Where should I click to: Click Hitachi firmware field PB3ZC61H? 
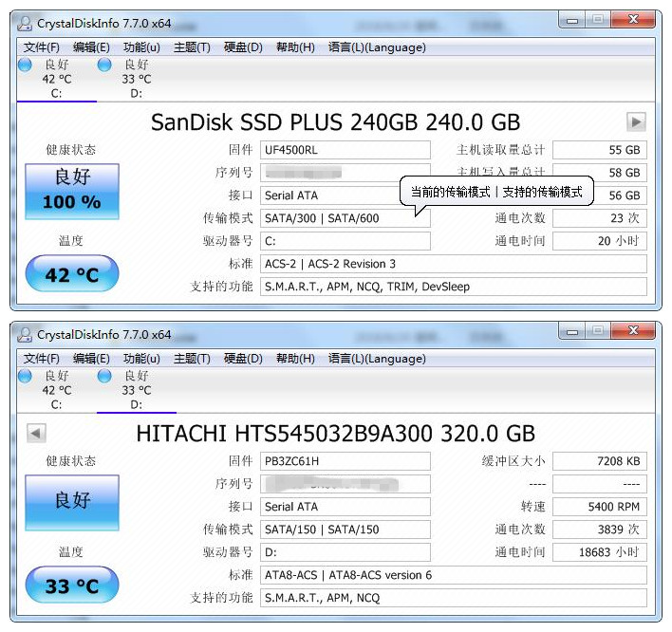pos(345,461)
